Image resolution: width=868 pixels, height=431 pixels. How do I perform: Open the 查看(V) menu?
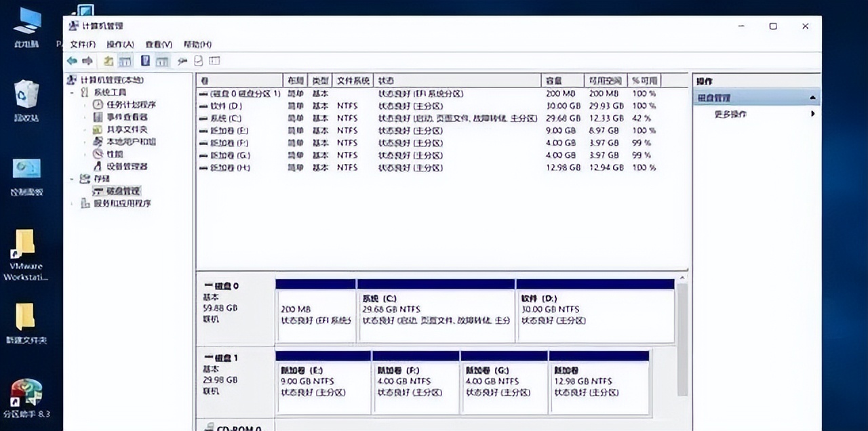pos(159,44)
